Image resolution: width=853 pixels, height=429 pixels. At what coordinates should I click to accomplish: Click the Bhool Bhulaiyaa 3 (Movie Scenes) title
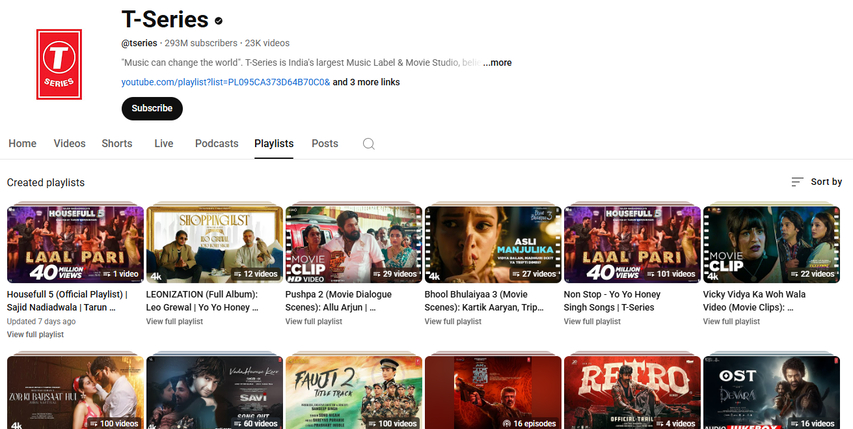(484, 301)
